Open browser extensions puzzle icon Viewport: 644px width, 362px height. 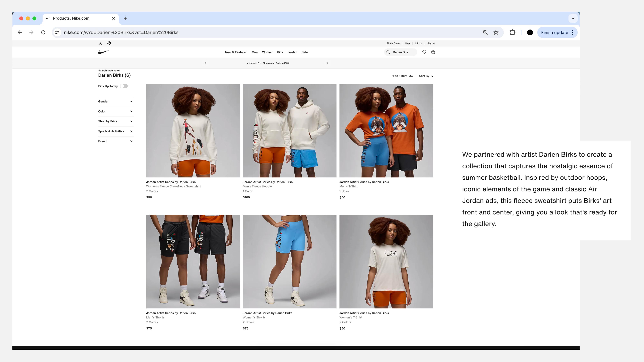(x=512, y=32)
